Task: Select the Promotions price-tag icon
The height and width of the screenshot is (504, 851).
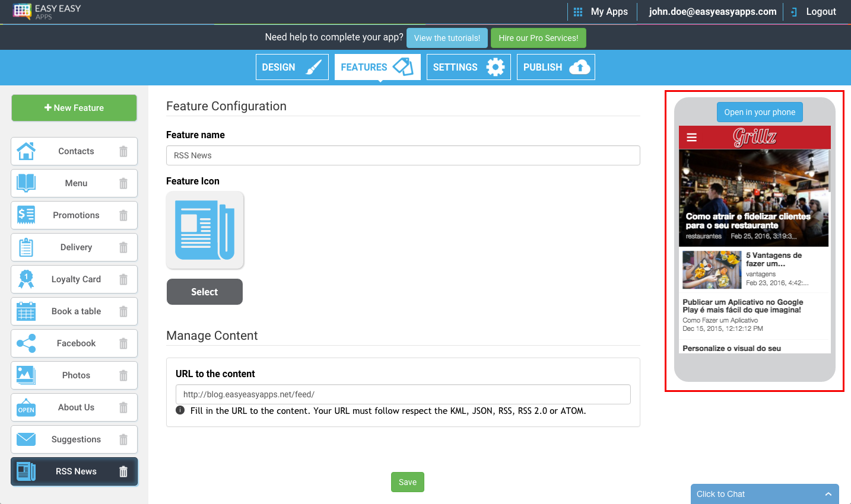Action: pos(26,215)
